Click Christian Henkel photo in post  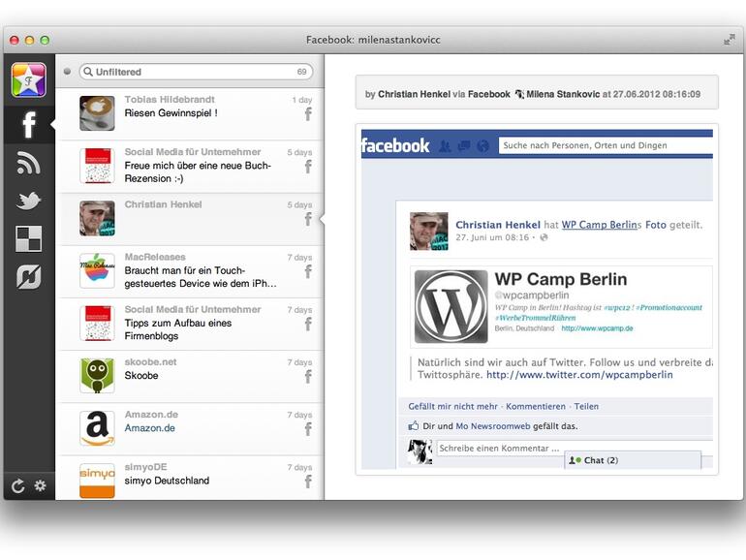(x=428, y=232)
